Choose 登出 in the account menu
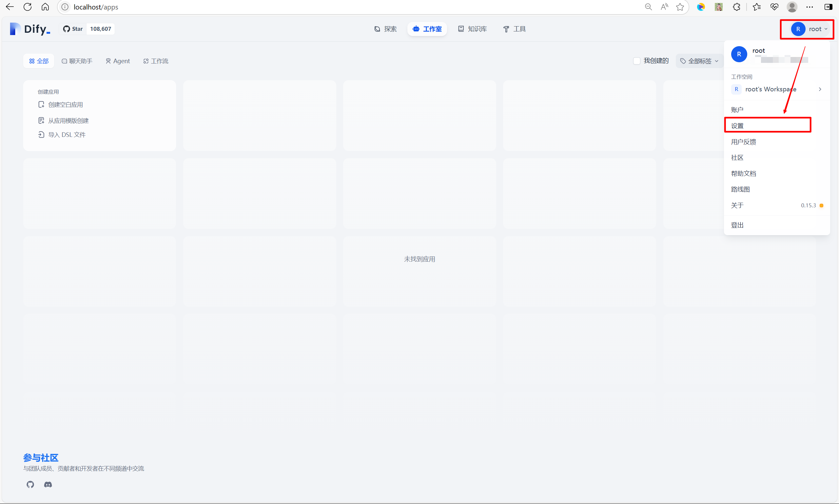Screen dimensions: 839x504 737,225
